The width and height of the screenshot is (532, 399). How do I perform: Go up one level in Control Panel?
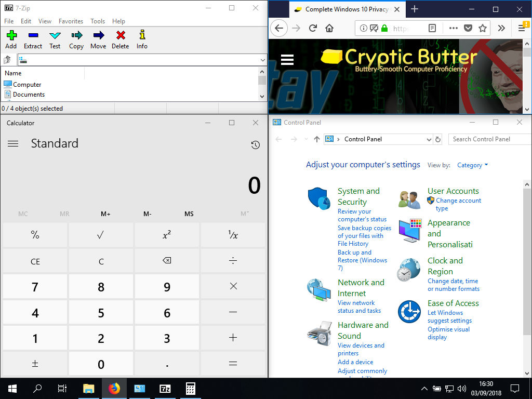(x=316, y=139)
